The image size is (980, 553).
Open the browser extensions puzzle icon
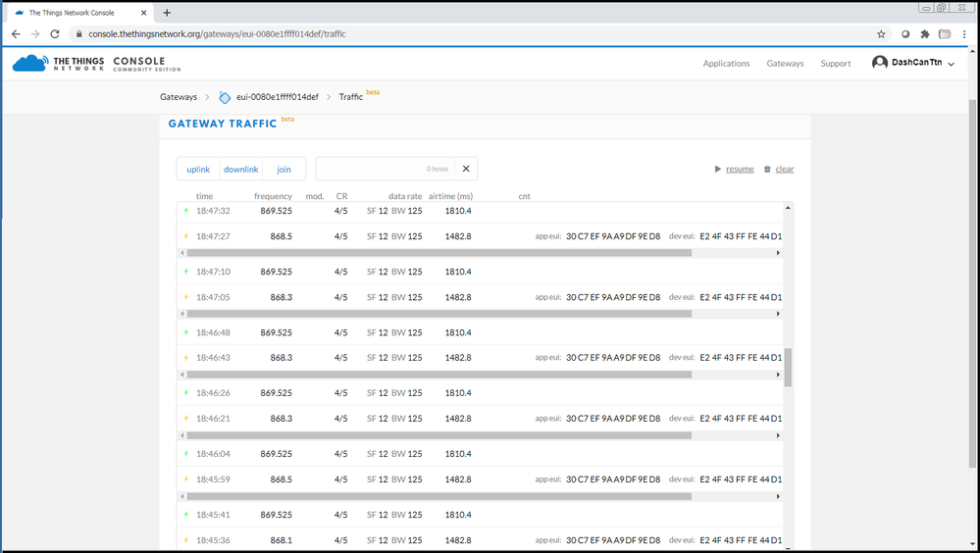pyautogui.click(x=925, y=33)
